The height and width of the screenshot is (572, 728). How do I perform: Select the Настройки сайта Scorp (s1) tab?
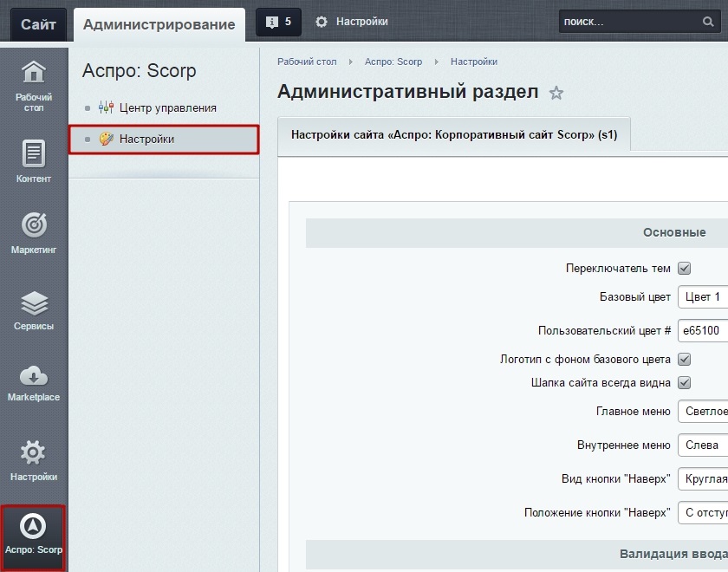coord(453,135)
